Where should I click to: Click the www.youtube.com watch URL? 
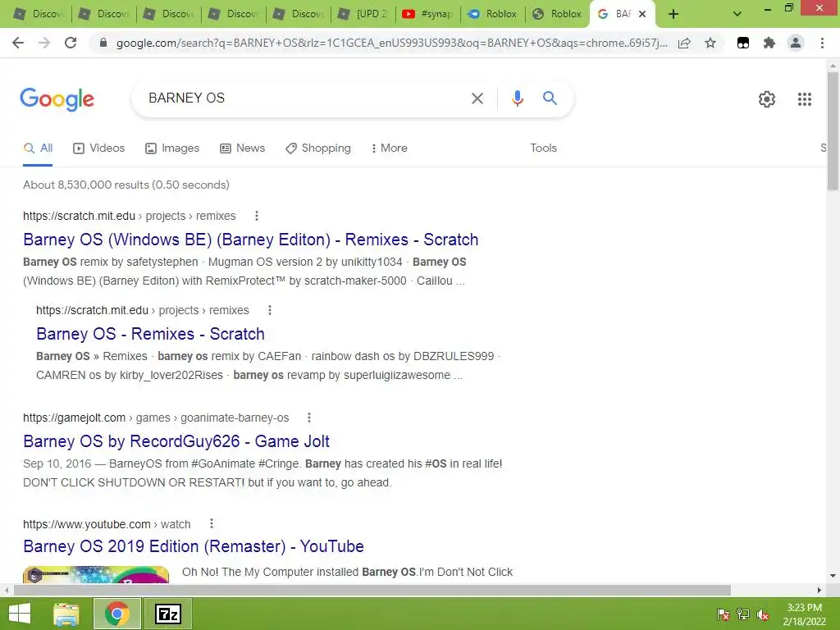[107, 524]
